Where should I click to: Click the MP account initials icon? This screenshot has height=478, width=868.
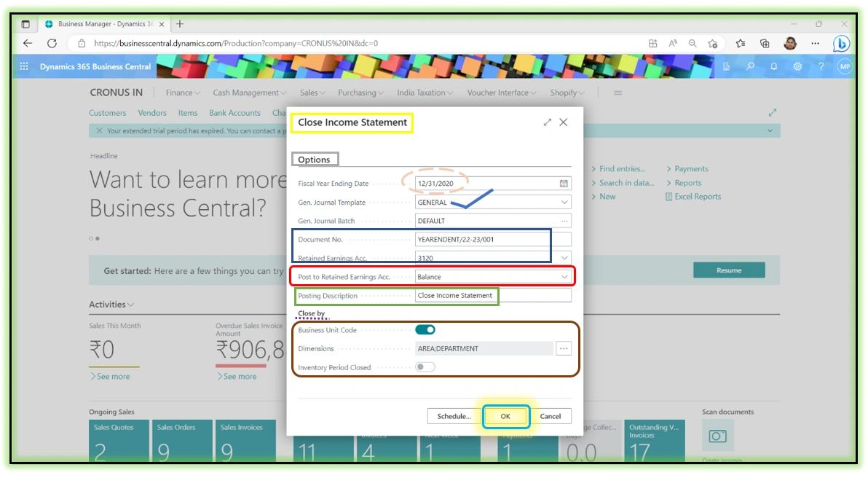[845, 66]
